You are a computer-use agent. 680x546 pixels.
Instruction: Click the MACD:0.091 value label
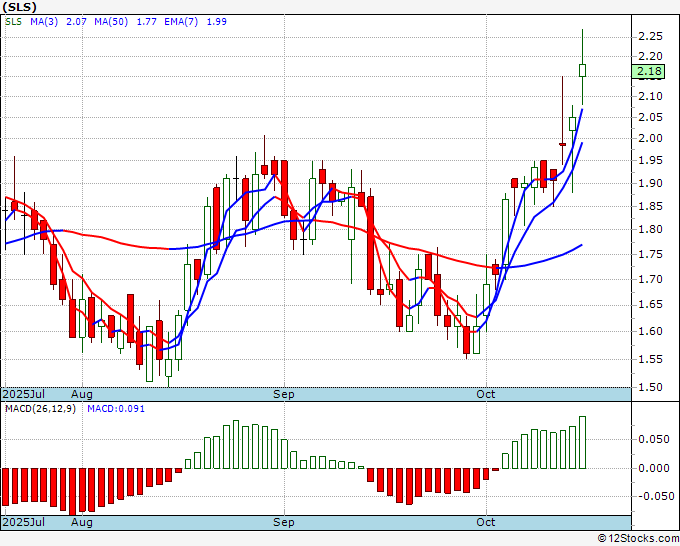pyautogui.click(x=116, y=409)
